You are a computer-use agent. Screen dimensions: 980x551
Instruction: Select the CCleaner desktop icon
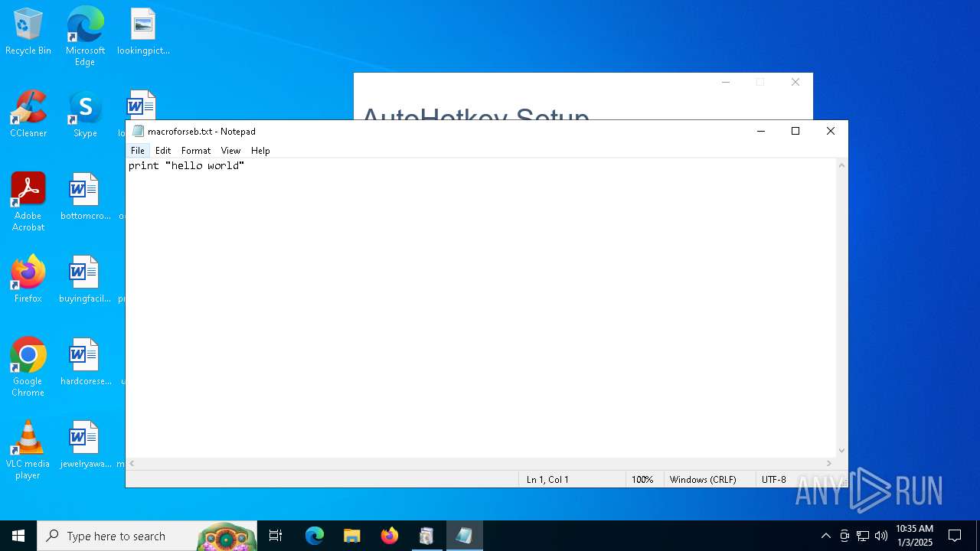[28, 114]
